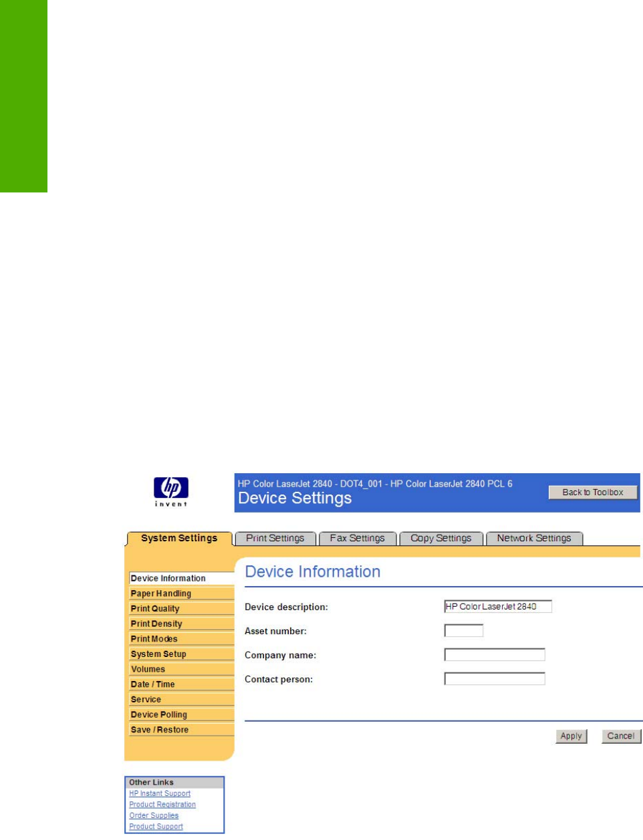Switch to the Fax Settings tab
Viewport: 643px width, 840px height.
point(358,539)
